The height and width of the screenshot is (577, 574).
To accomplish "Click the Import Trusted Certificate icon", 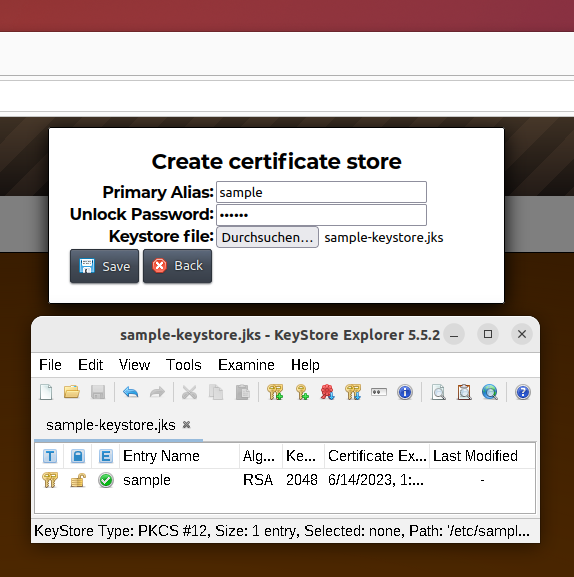I will click(327, 392).
